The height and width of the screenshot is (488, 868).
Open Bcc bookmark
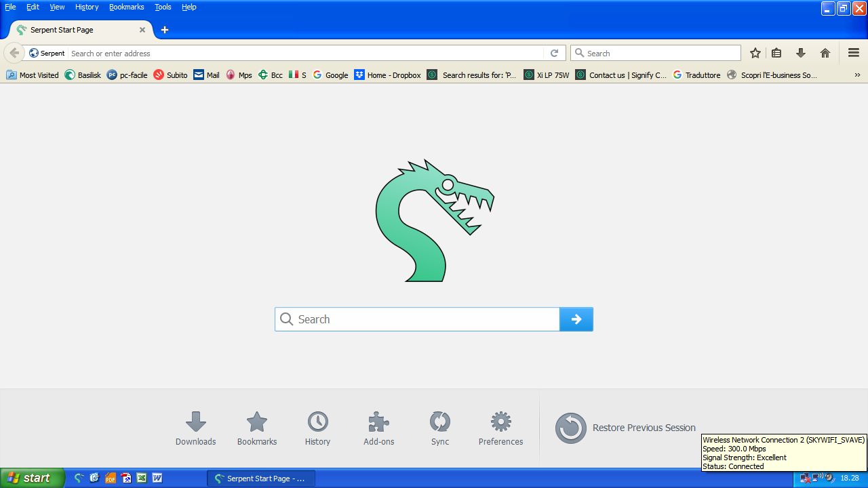tap(271, 75)
